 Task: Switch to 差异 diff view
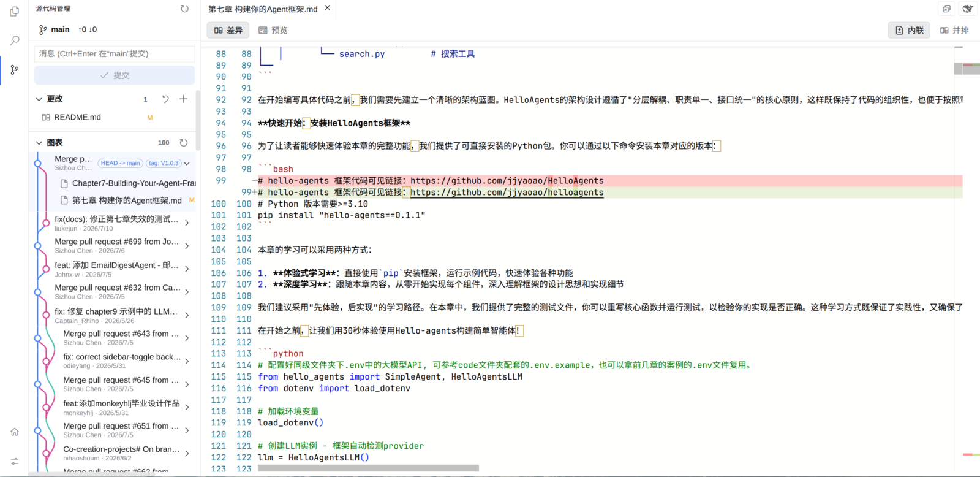coord(228,30)
